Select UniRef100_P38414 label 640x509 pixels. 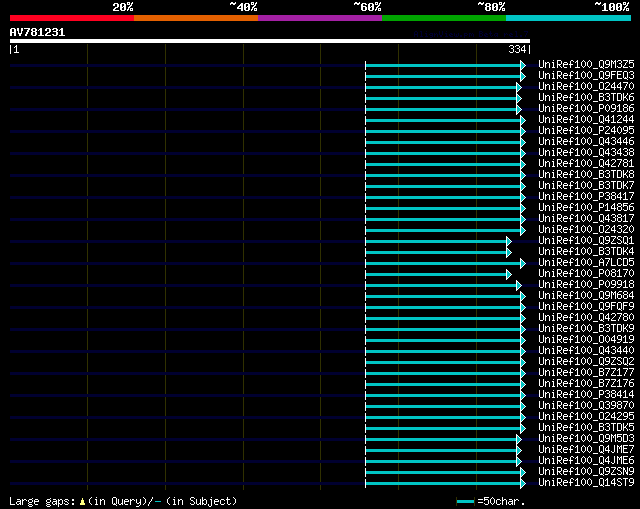(x=586, y=395)
